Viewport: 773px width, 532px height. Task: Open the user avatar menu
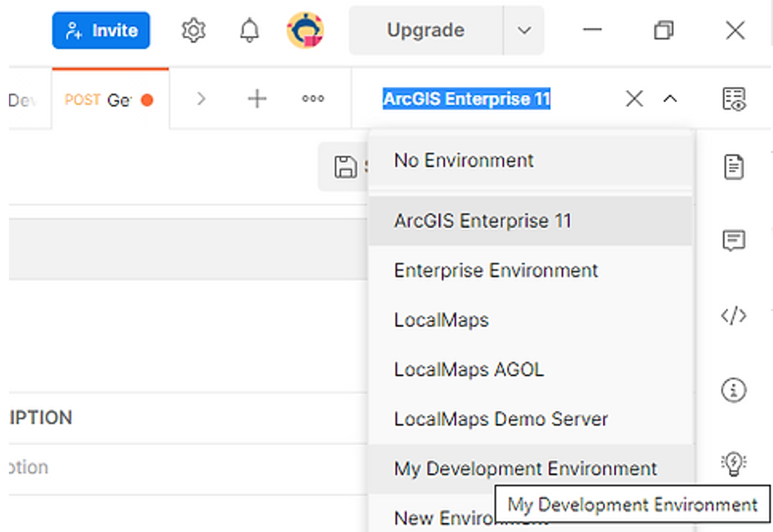coord(305,30)
